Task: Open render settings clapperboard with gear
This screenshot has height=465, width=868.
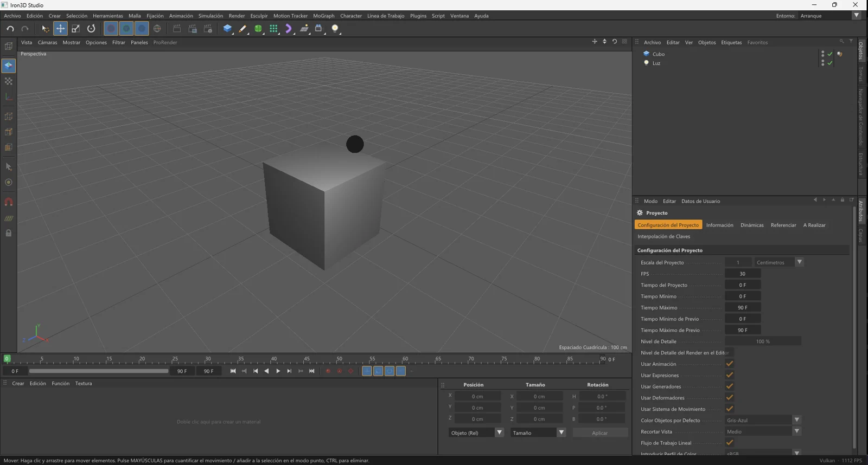Action: pos(208,29)
